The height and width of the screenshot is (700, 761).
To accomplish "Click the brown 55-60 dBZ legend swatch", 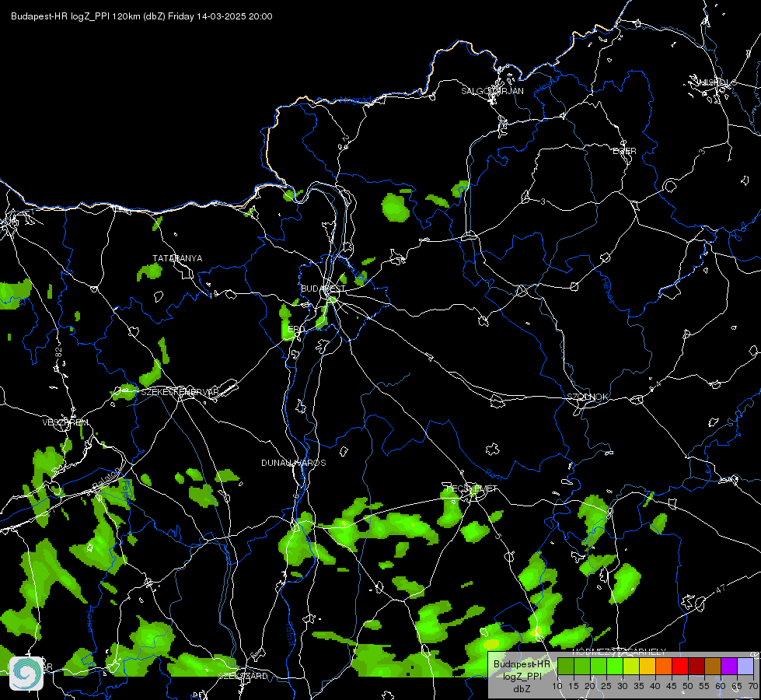I will point(713,666).
